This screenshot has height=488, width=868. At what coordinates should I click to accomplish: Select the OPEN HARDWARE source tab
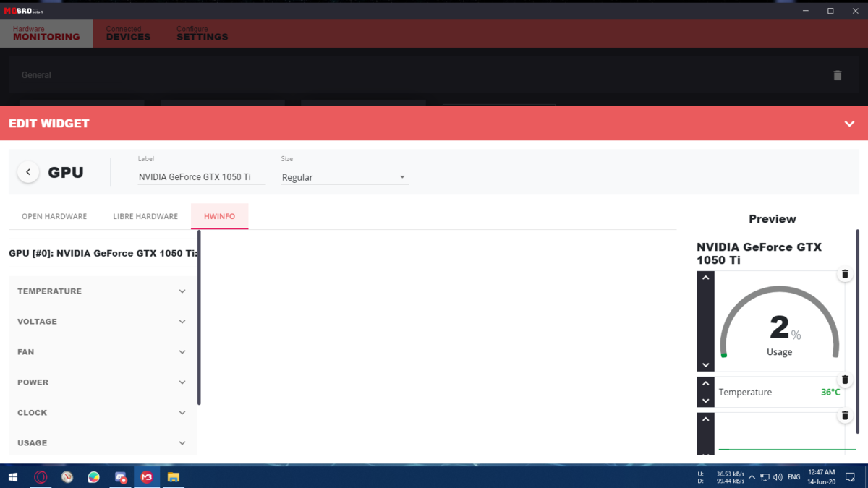pos(54,216)
